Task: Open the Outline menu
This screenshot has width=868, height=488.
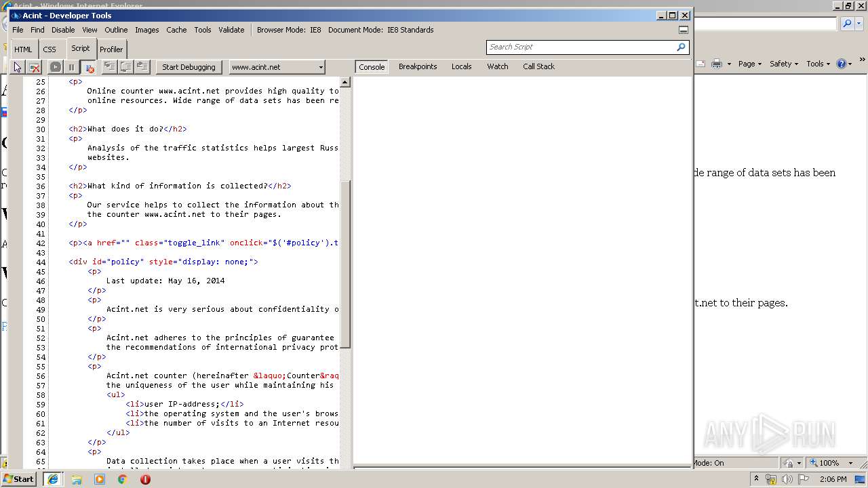Action: click(116, 30)
